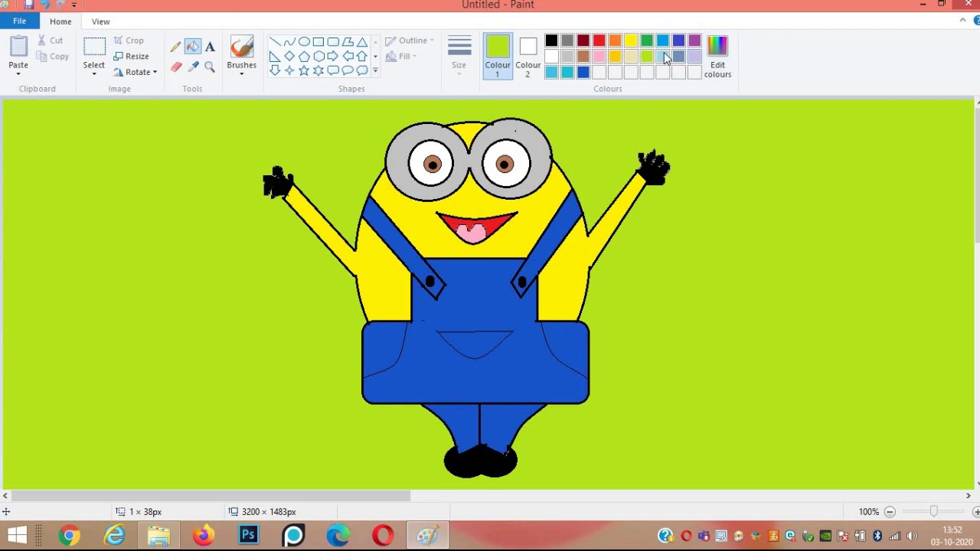Open Opera browser from the taskbar
The width and height of the screenshot is (980, 551).
click(x=383, y=535)
